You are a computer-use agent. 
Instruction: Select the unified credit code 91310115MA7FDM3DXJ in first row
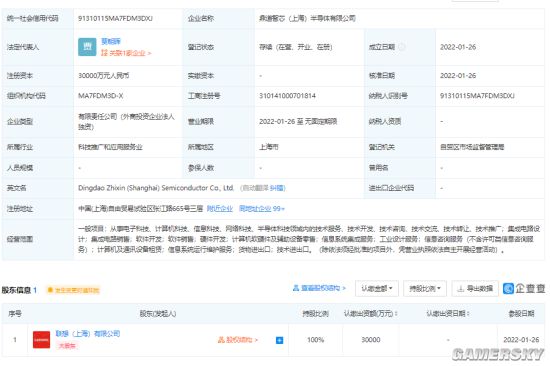pyautogui.click(x=115, y=18)
